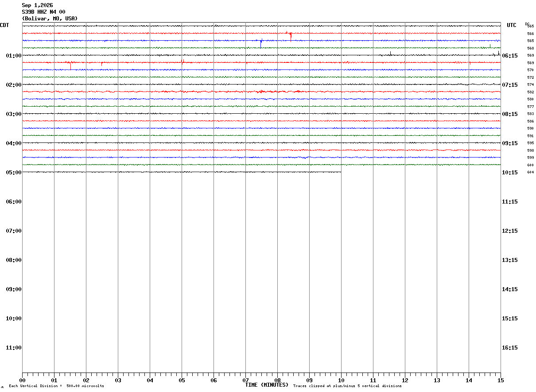
Task: Click the minute 15 axis tick label
Action: coord(501,380)
